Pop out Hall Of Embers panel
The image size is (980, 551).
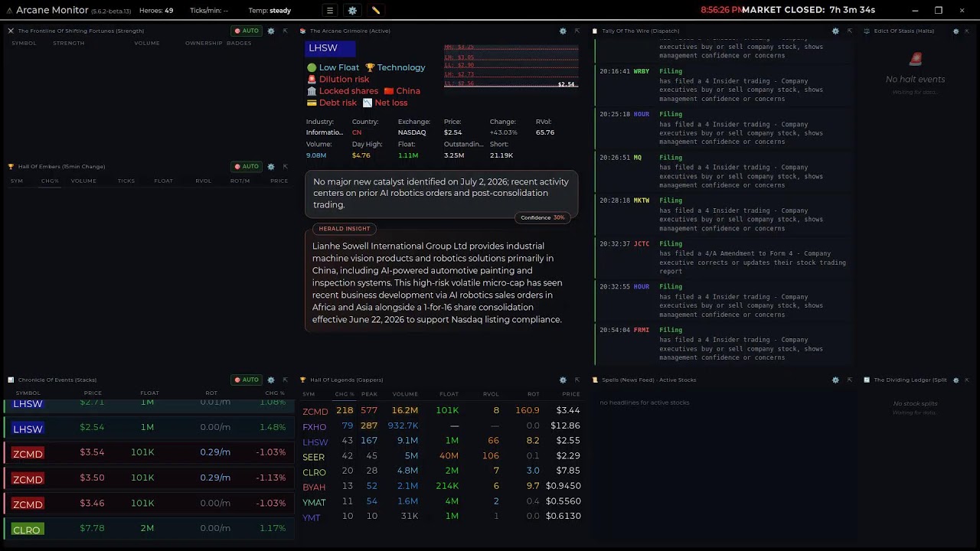tap(285, 166)
